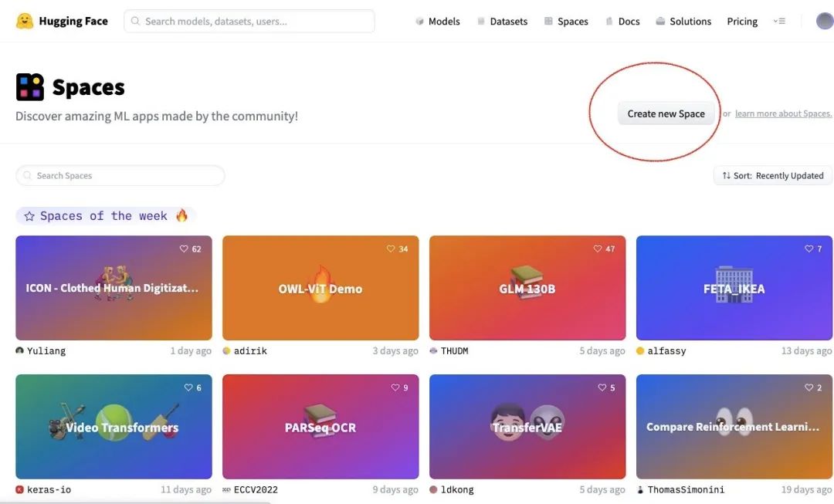Open author ThomasSimonini's profile
The image size is (834, 504).
click(x=686, y=489)
